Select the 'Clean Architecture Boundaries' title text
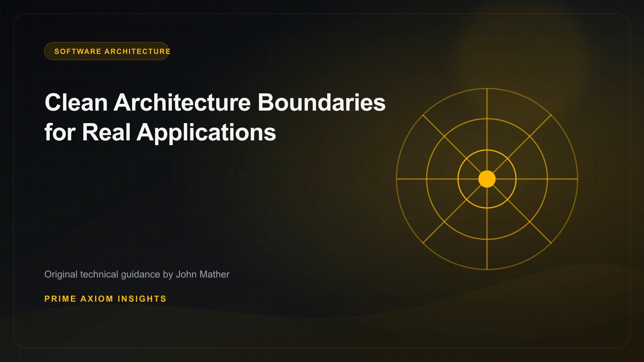The width and height of the screenshot is (644, 362). point(215,102)
